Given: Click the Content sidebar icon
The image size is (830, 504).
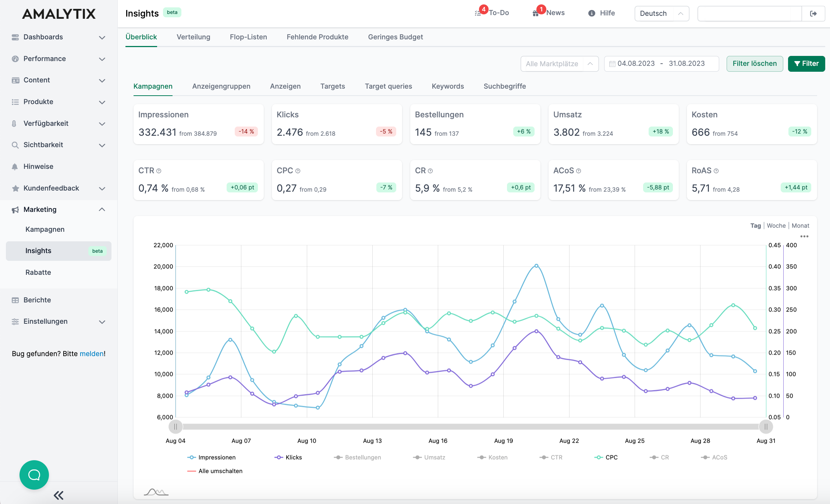Looking at the screenshot, I should pyautogui.click(x=15, y=80).
